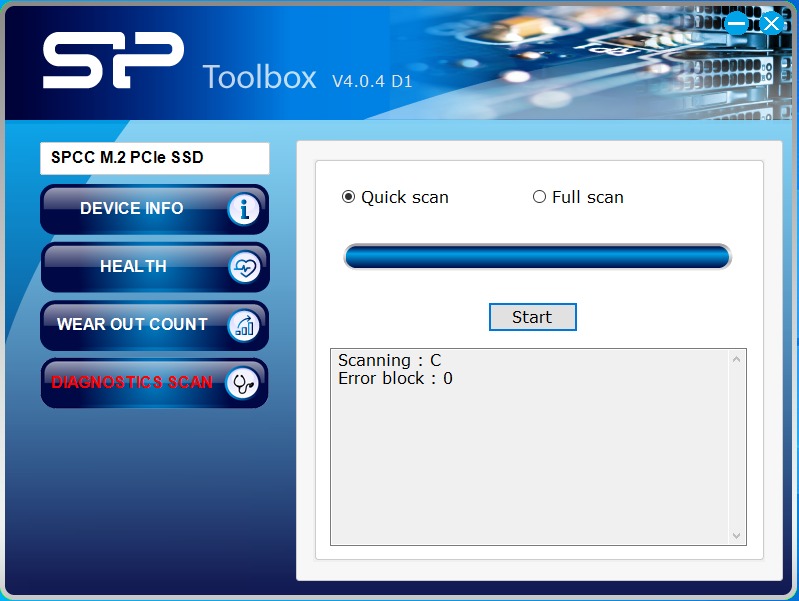Screen dimensions: 799x601
Task: Open the DEVICE INFO section
Action: coord(154,209)
